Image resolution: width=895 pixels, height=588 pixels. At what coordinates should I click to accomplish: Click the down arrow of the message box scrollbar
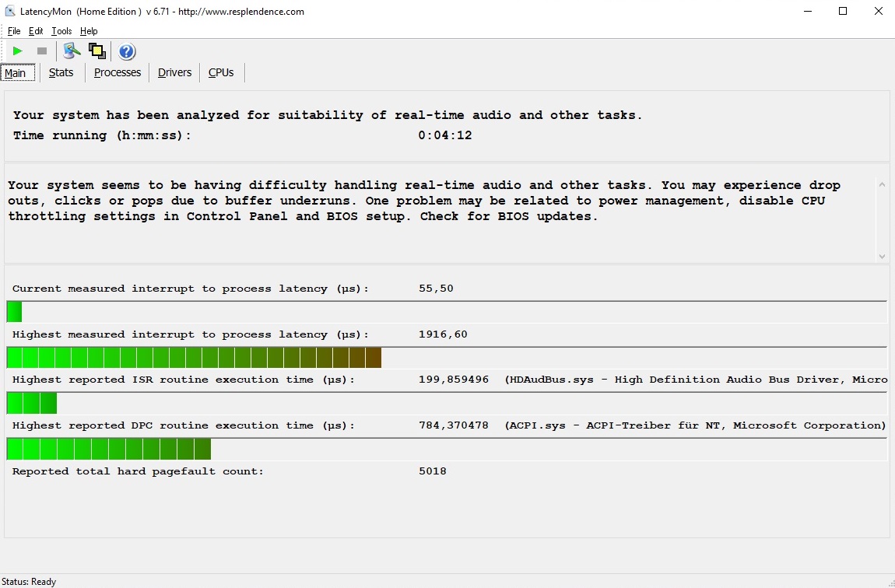(882, 257)
